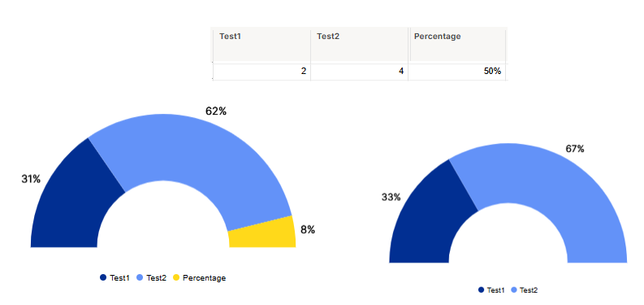Select the Percentage column header
The height and width of the screenshot is (305, 644).
457,45
